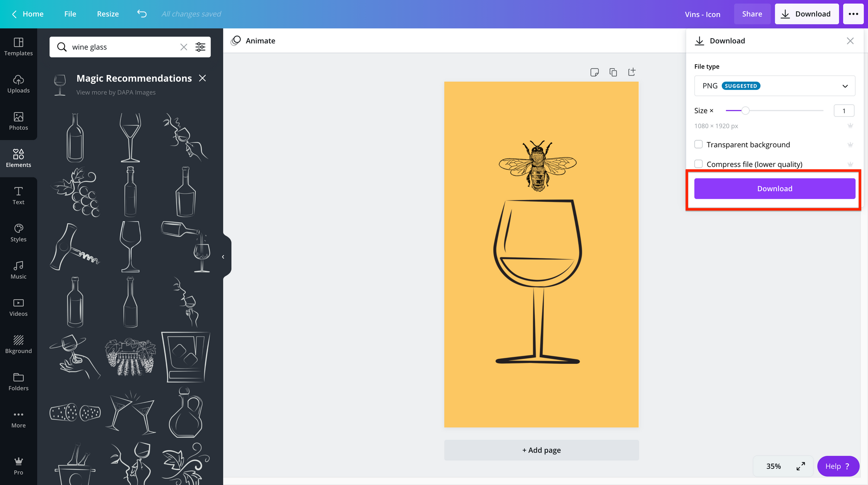Click the Resize button in top menu
Image resolution: width=868 pixels, height=485 pixels.
(107, 13)
